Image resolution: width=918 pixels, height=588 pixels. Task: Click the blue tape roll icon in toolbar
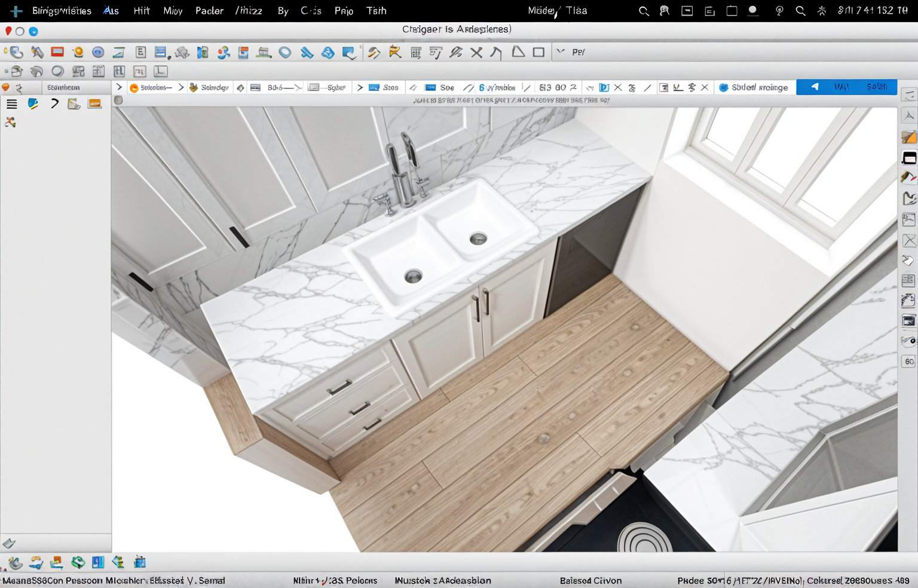pos(285,53)
